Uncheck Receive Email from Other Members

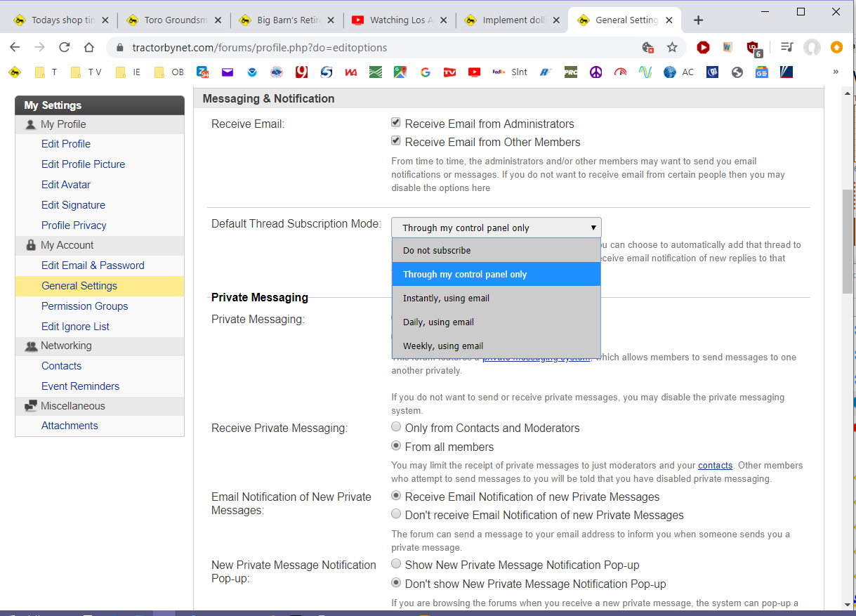click(x=396, y=142)
